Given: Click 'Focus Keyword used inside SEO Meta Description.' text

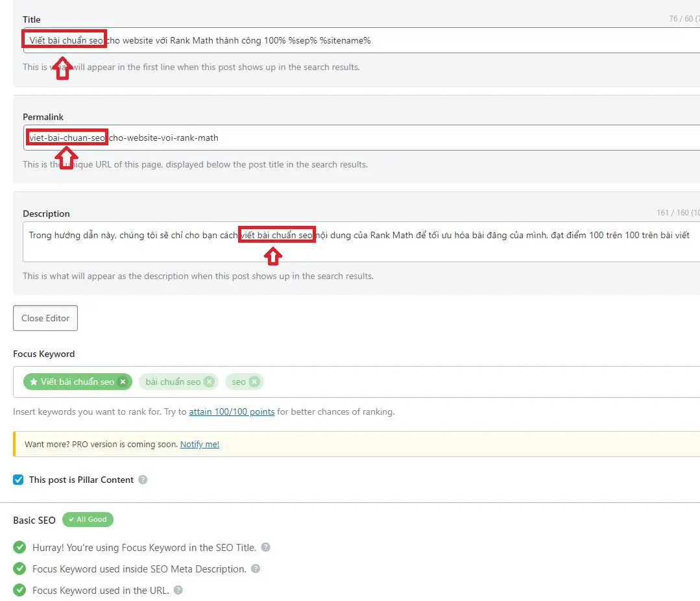Looking at the screenshot, I should [139, 569].
